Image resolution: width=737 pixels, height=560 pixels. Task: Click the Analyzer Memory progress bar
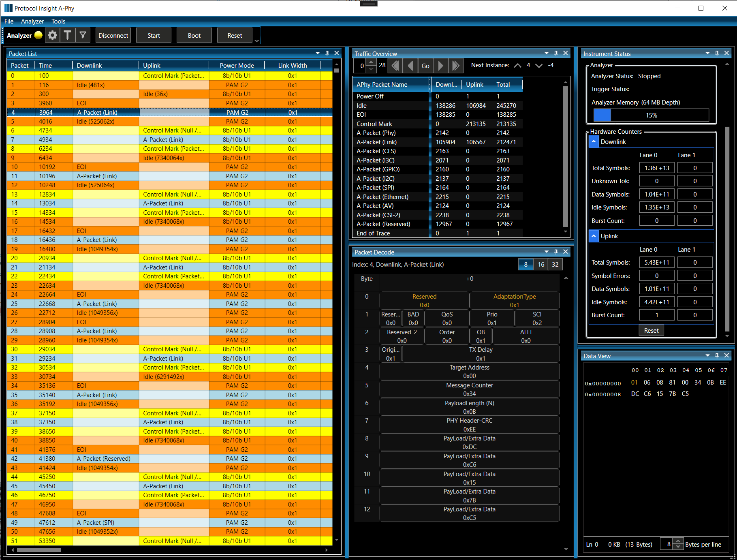tap(651, 115)
